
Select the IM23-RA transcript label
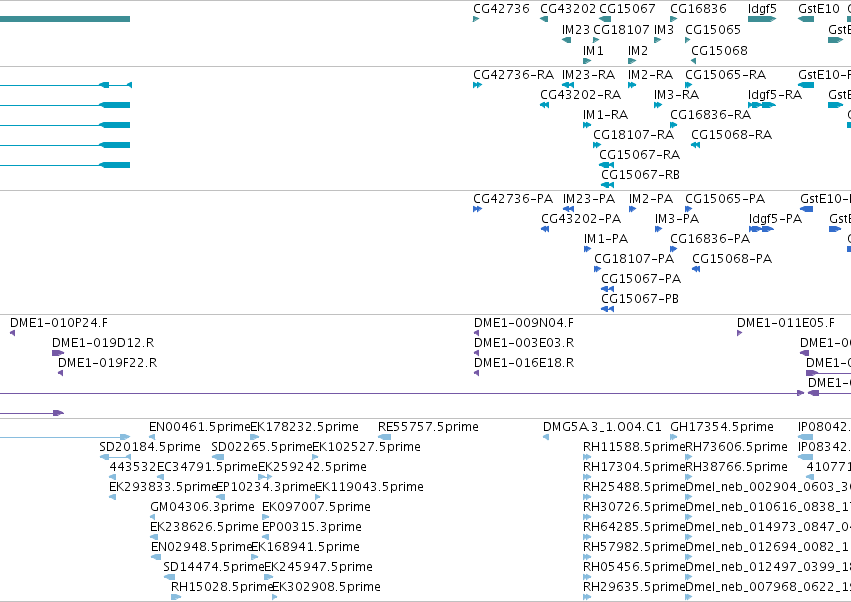pyautogui.click(x=588, y=74)
